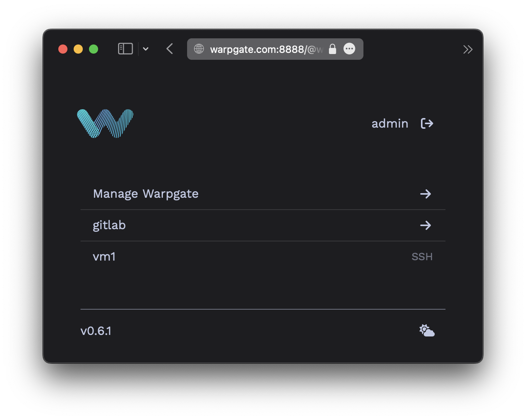Viewport: 526px width, 420px height.
Task: Go back with the browser back arrow
Action: 170,49
